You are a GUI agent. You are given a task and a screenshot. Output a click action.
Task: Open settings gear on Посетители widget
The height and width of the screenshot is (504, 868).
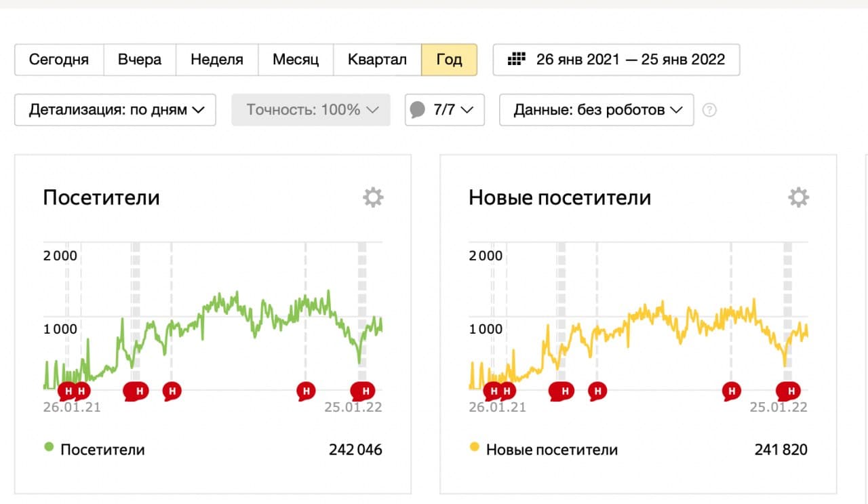click(373, 197)
